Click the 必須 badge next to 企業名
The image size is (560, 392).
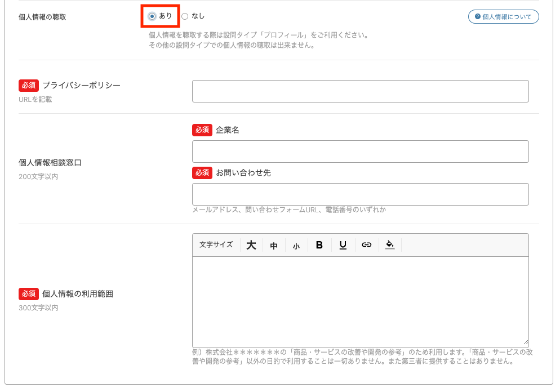click(202, 130)
